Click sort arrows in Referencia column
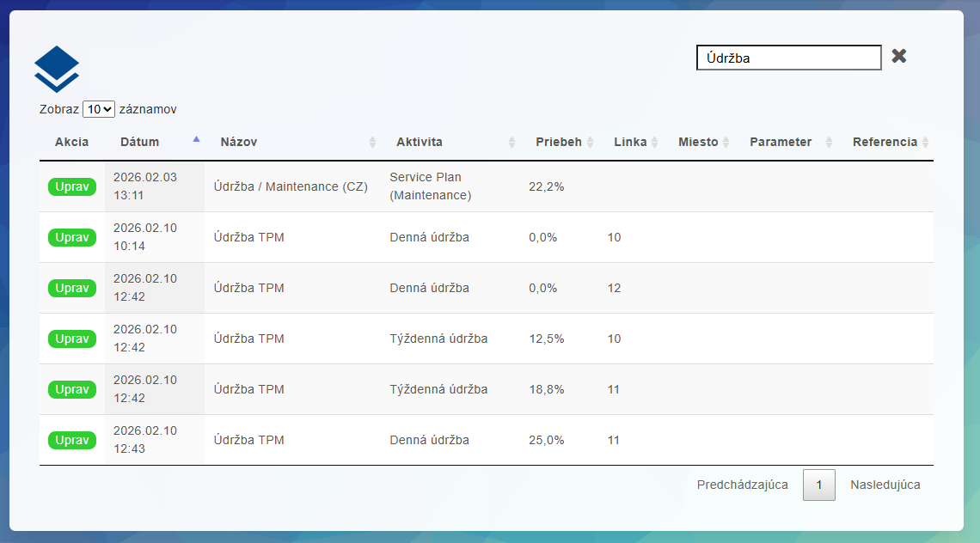 (925, 143)
